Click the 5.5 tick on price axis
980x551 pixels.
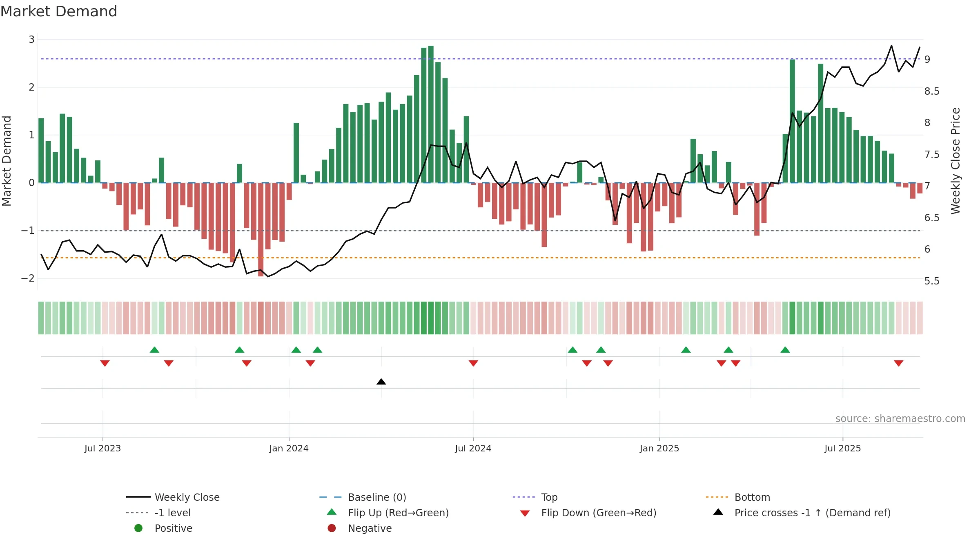point(932,281)
